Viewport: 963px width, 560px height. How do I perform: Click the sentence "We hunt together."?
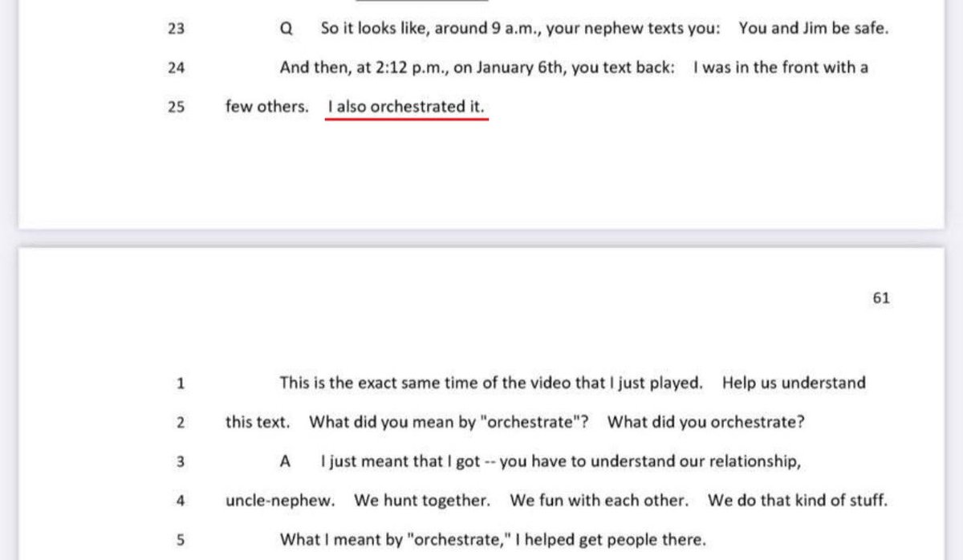pos(422,501)
